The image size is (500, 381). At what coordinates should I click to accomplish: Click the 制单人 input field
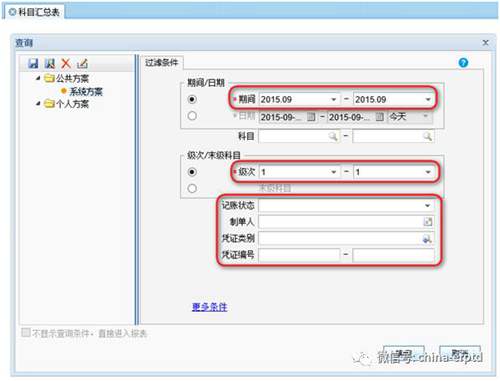(x=346, y=222)
